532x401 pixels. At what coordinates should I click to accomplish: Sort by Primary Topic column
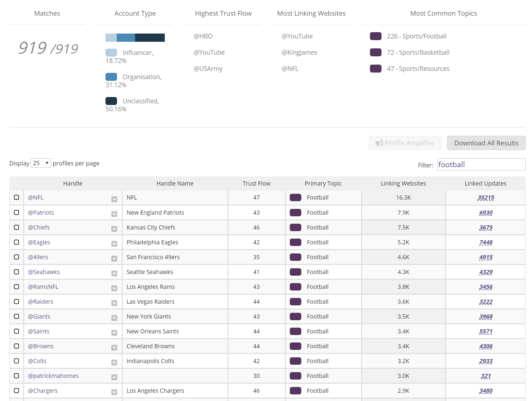[x=323, y=183]
